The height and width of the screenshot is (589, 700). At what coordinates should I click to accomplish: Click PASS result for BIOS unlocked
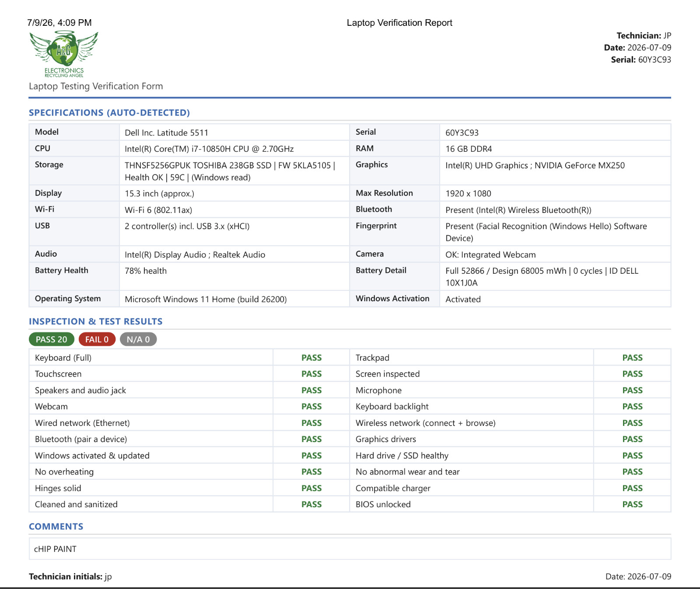(x=633, y=504)
